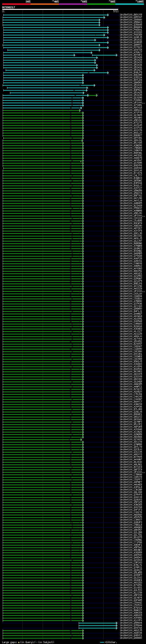The height and width of the screenshot is (644, 146).
Task: Click the UniRef100_B4F1J1 label
Action: click(131, 311)
